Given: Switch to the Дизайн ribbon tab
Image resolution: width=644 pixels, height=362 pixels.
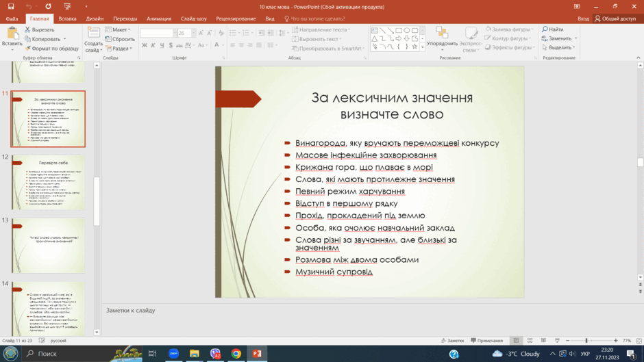Looking at the screenshot, I should [95, 18].
